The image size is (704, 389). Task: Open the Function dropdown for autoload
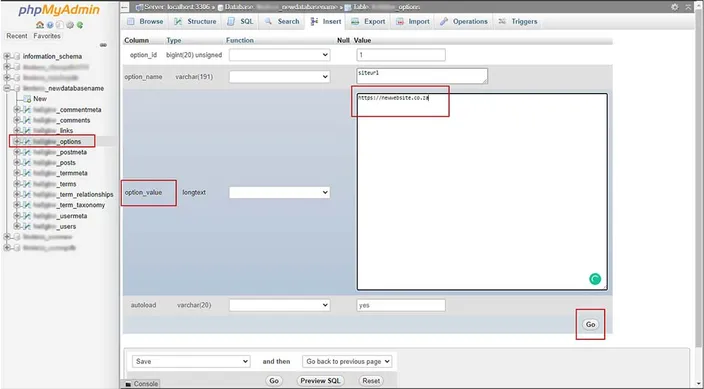pos(279,305)
